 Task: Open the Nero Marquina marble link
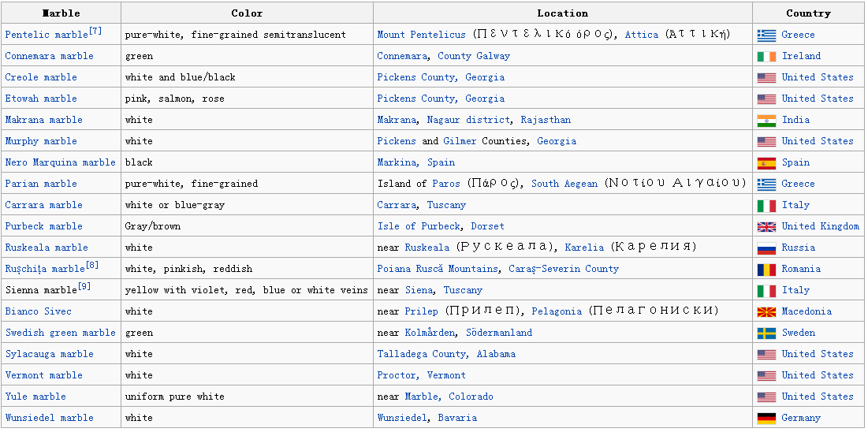60,162
